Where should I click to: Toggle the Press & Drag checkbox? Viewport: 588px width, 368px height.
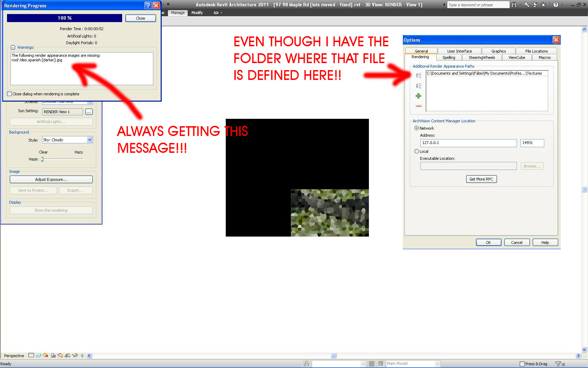pos(522,364)
